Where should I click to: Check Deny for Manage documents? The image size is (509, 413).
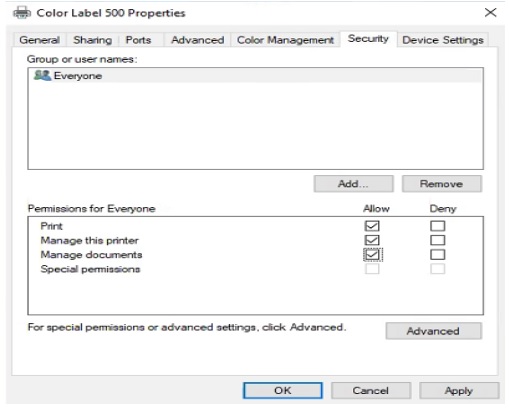tap(437, 255)
